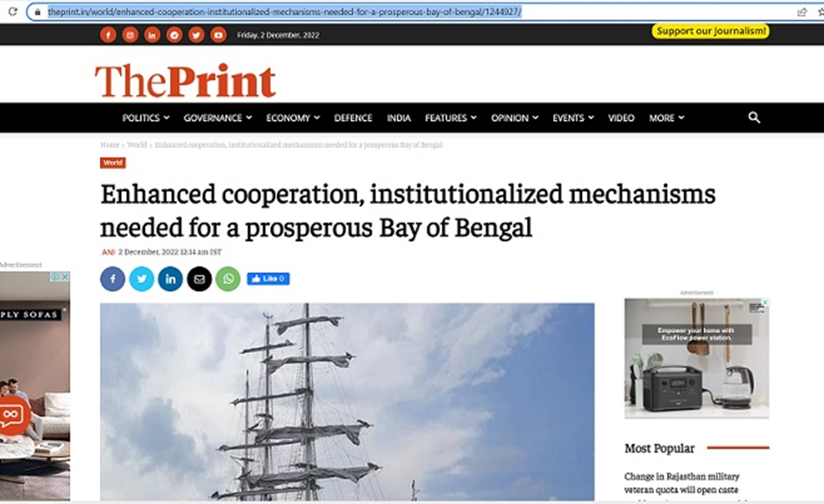Screen dimensions: 824x504
Task: Open the Video section
Action: coord(622,118)
